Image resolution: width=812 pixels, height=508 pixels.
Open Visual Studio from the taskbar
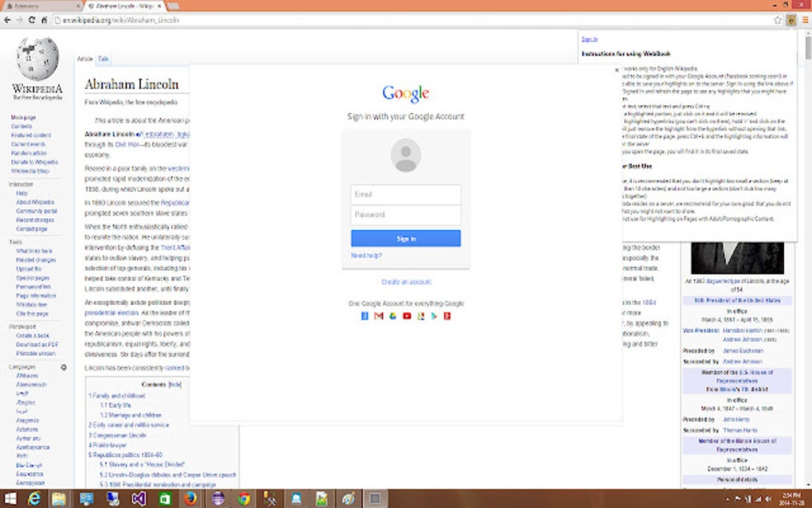(139, 498)
